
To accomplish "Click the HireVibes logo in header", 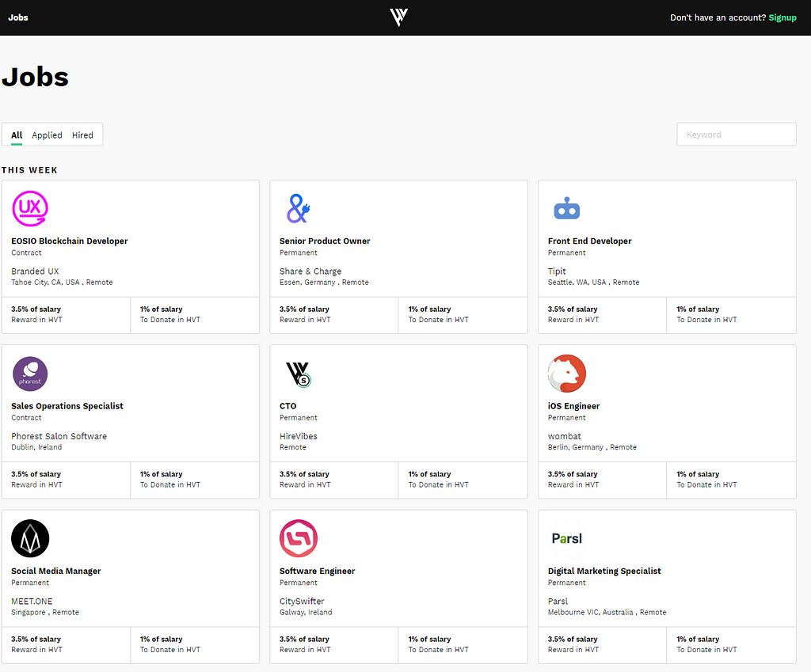I will coord(399,17).
